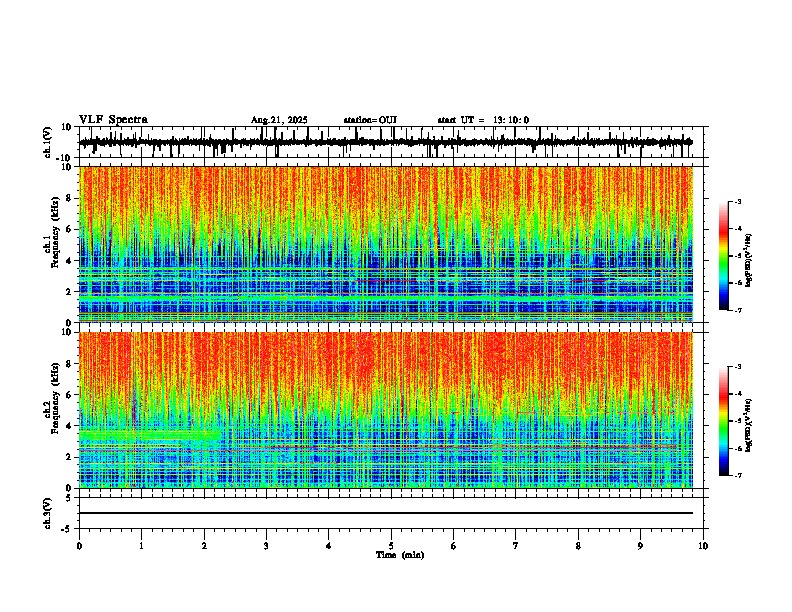
Task: Click inside the ch.1 frequency spectrogram
Action: 386,244
